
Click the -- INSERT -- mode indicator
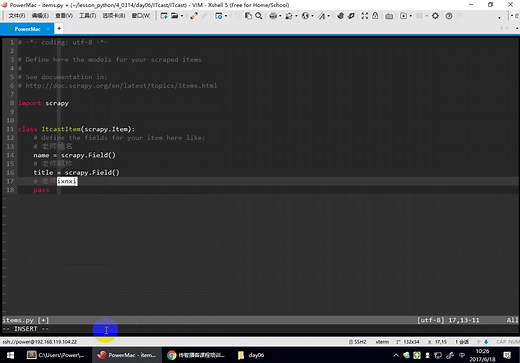coord(26,329)
